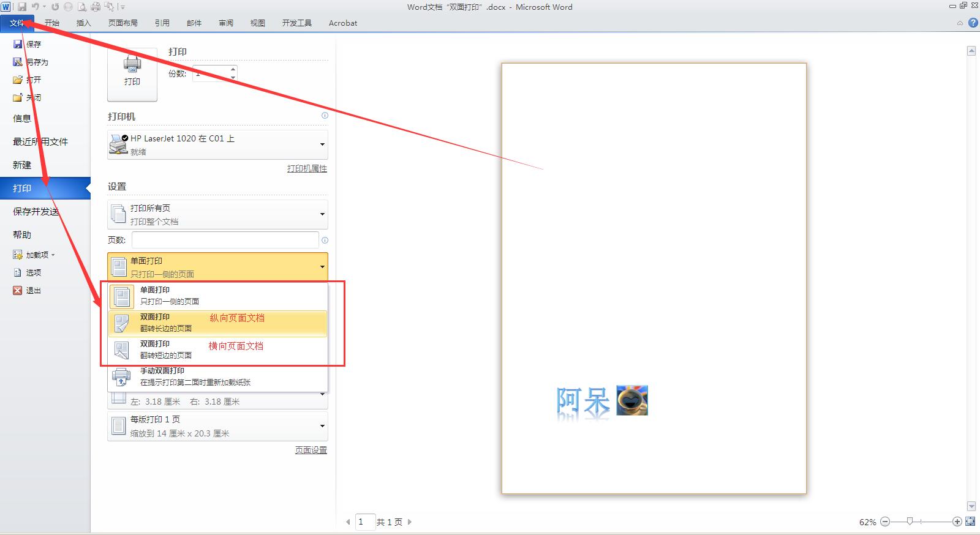Image resolution: width=980 pixels, height=535 pixels.
Task: Open Customize Quick Access Toolbar dropdown
Action: [x=123, y=7]
